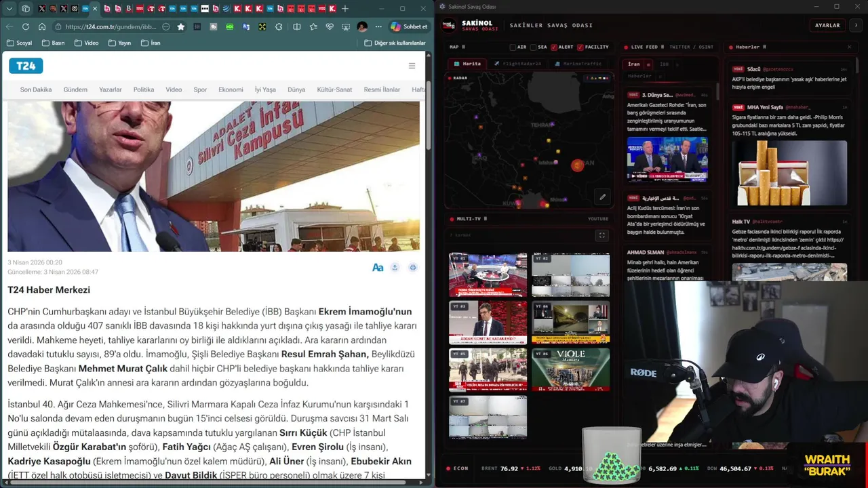
Task: Change article font size with Aa icon
Action: click(x=378, y=268)
